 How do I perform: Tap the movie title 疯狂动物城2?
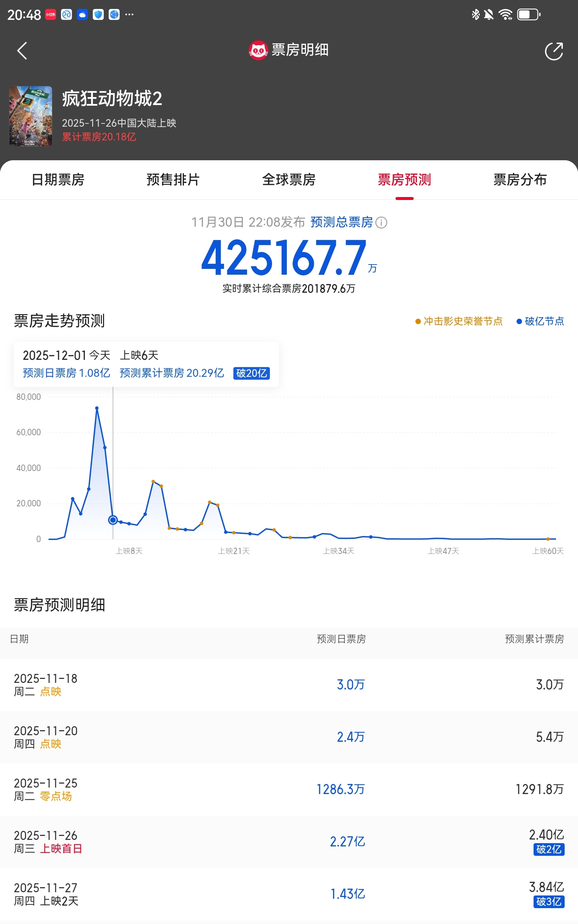click(112, 99)
